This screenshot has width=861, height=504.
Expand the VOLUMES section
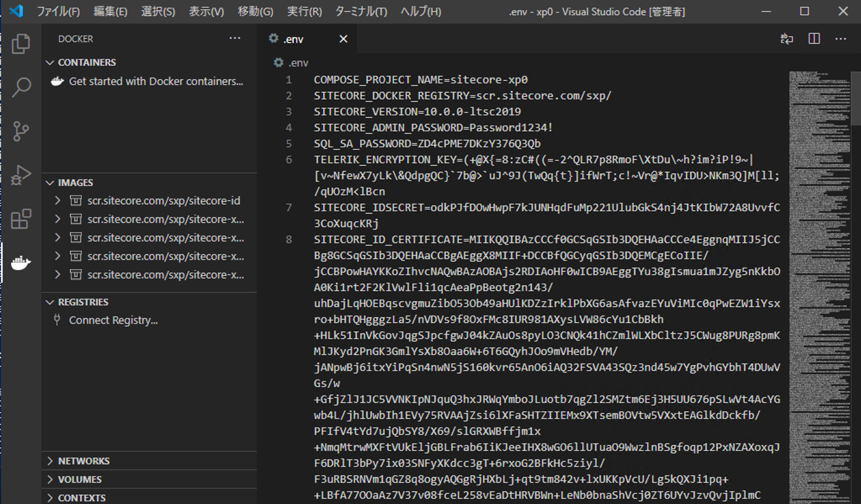(50, 479)
